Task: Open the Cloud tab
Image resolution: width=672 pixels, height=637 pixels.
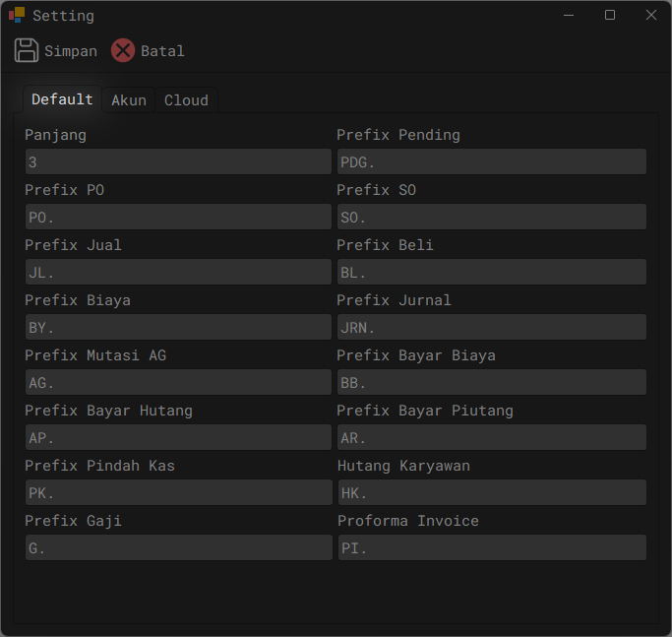Action: click(186, 99)
